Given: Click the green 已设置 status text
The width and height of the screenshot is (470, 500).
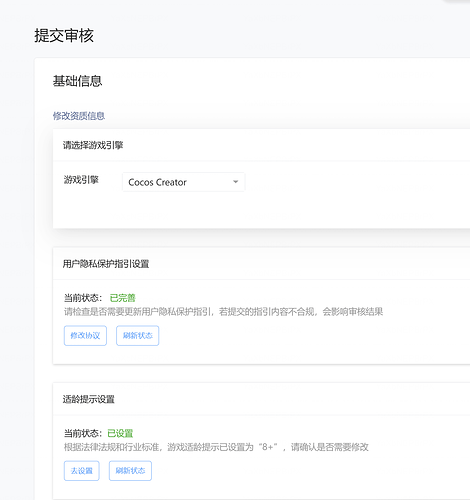Looking at the screenshot, I should (120, 433).
